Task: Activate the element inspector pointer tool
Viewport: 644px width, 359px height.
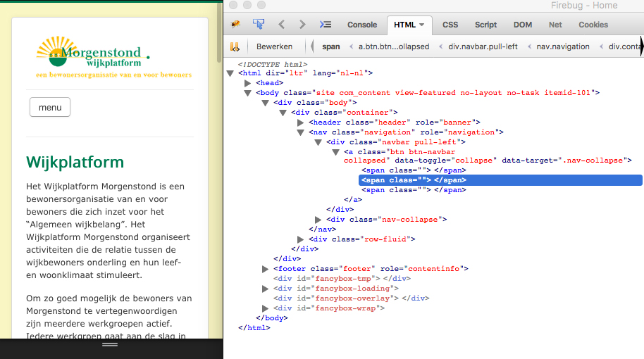Action: coord(259,24)
